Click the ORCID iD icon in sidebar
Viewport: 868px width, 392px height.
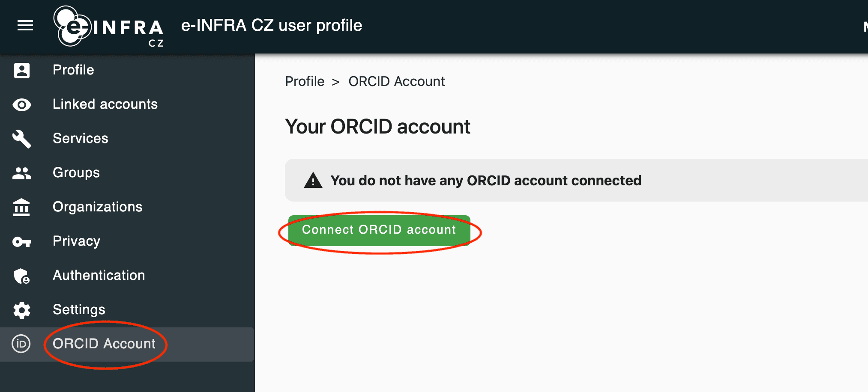[21, 344]
